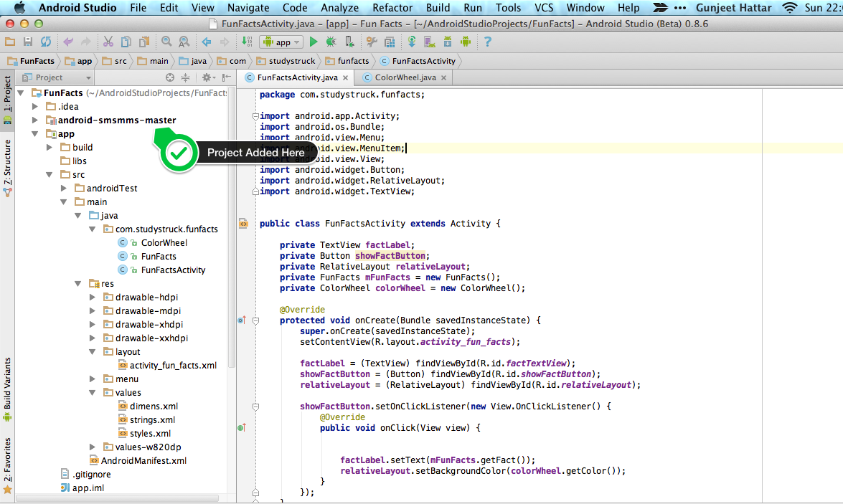Open the Refactor menu
This screenshot has width=843, height=504.
click(392, 8)
